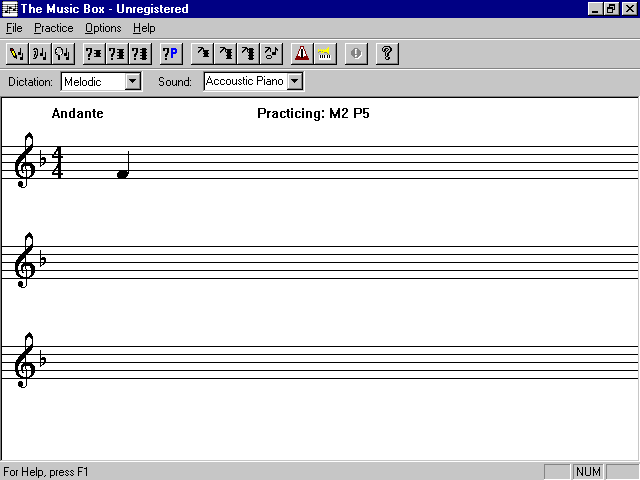Open the Options menu

[103, 28]
